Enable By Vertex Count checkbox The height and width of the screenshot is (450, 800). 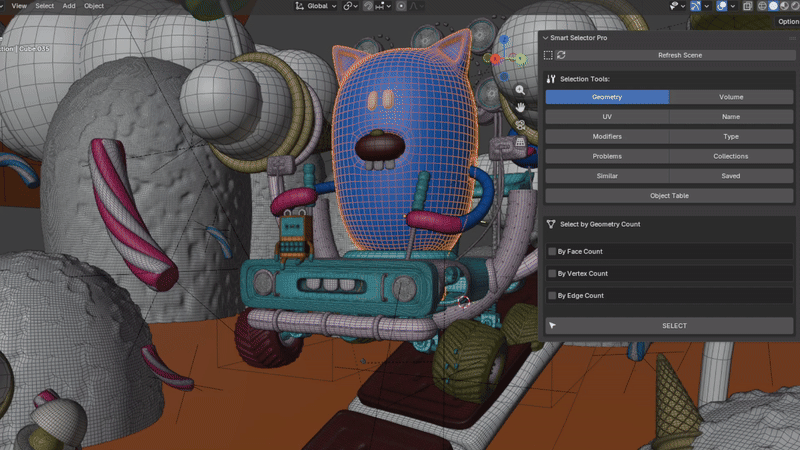pos(552,273)
